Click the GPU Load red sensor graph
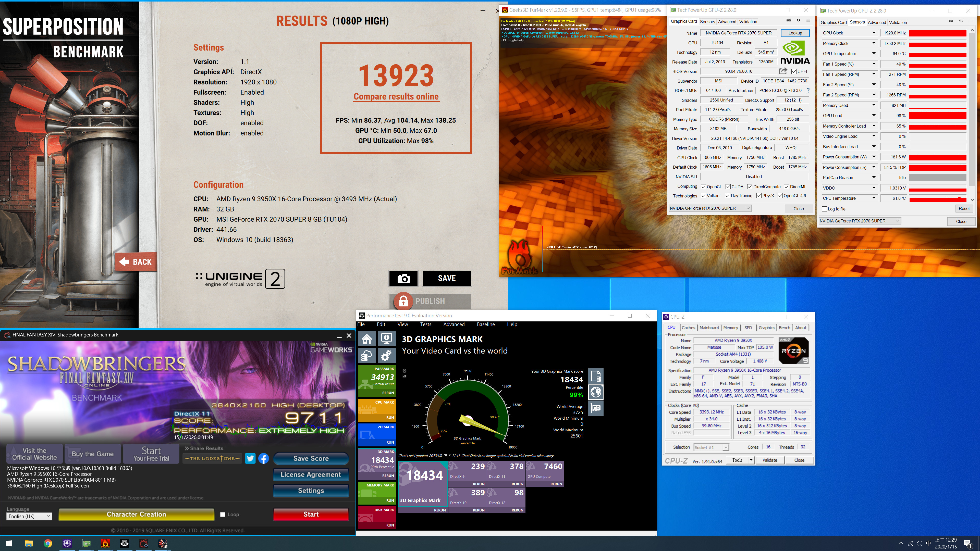 [938, 116]
